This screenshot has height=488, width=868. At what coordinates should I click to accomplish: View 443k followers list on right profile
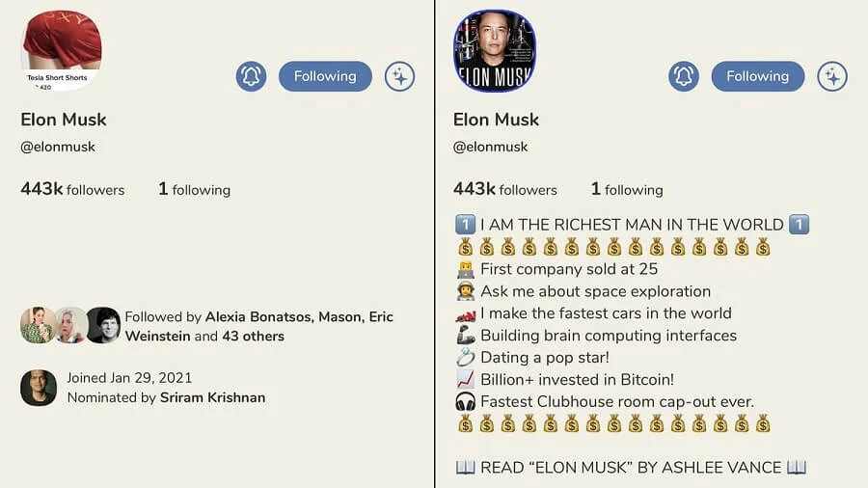[505, 189]
